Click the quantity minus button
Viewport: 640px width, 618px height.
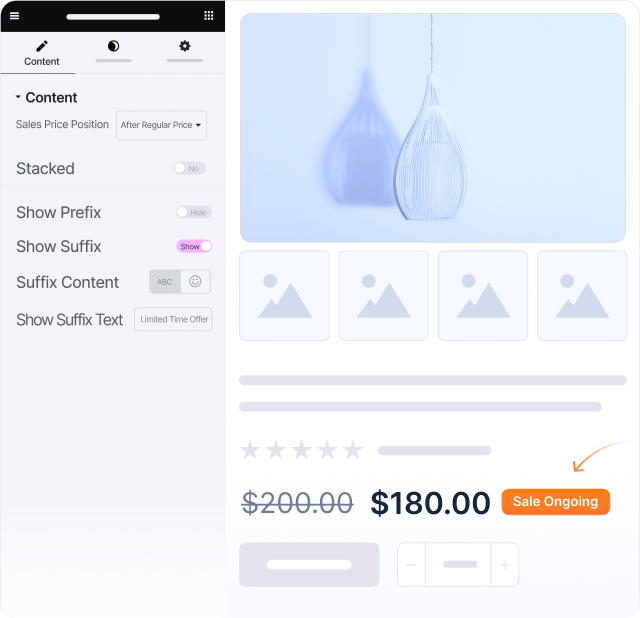pos(411,565)
